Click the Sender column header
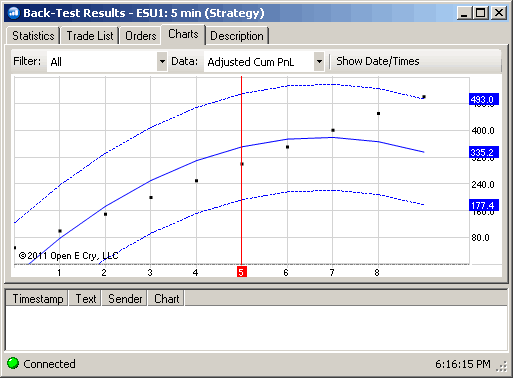513x378 pixels. [125, 298]
